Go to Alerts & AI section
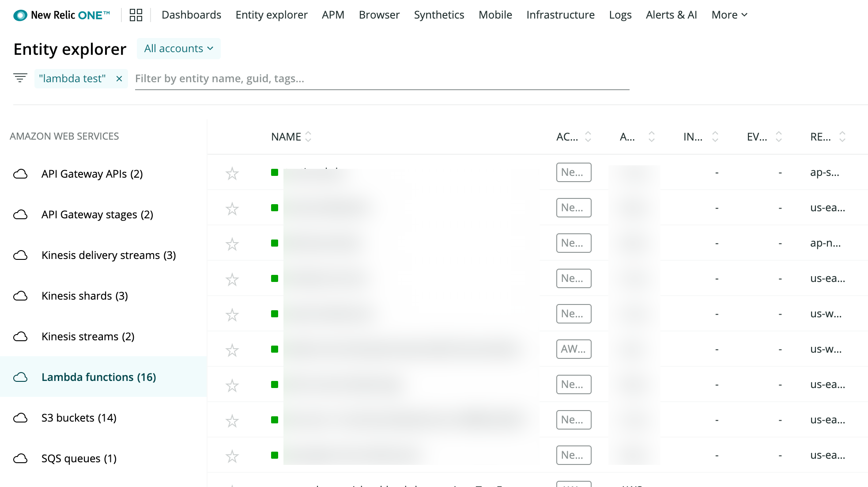This screenshot has width=868, height=487. tap(671, 15)
